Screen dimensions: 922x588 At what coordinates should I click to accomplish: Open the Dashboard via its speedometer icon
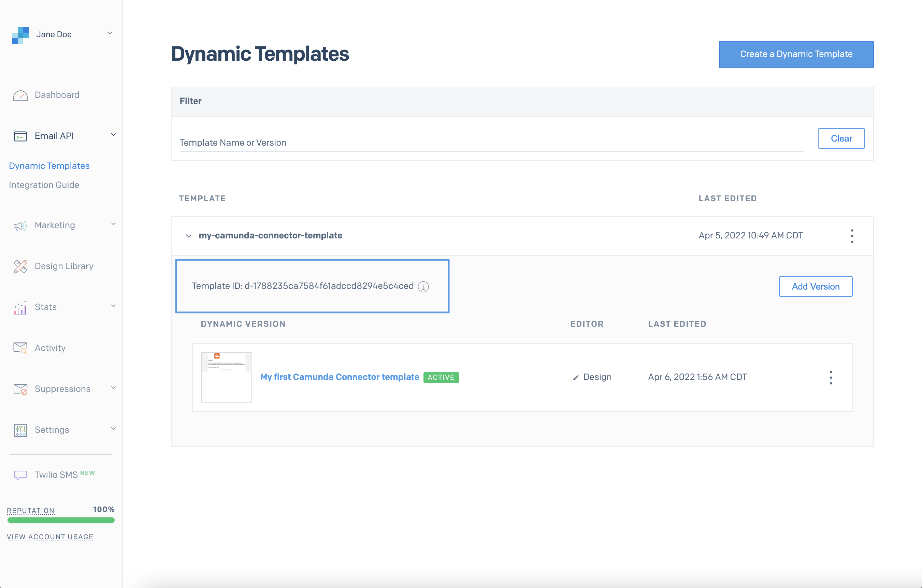(x=20, y=95)
